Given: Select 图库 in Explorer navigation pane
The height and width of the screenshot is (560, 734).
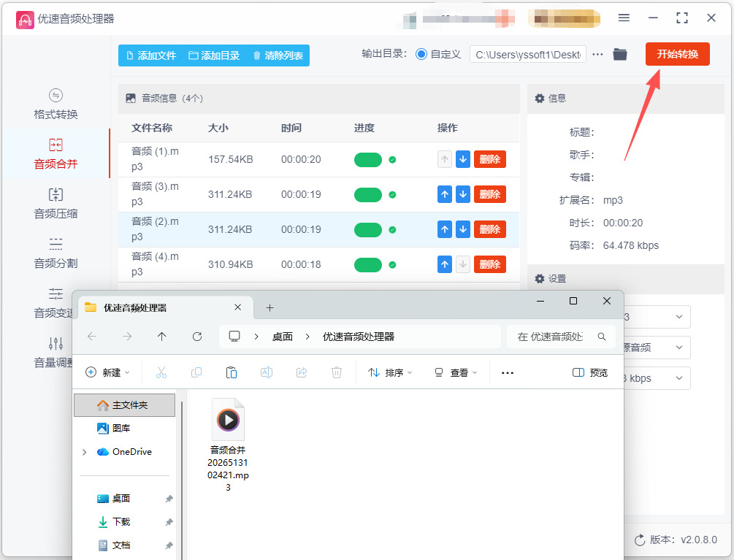Looking at the screenshot, I should coord(114,428).
